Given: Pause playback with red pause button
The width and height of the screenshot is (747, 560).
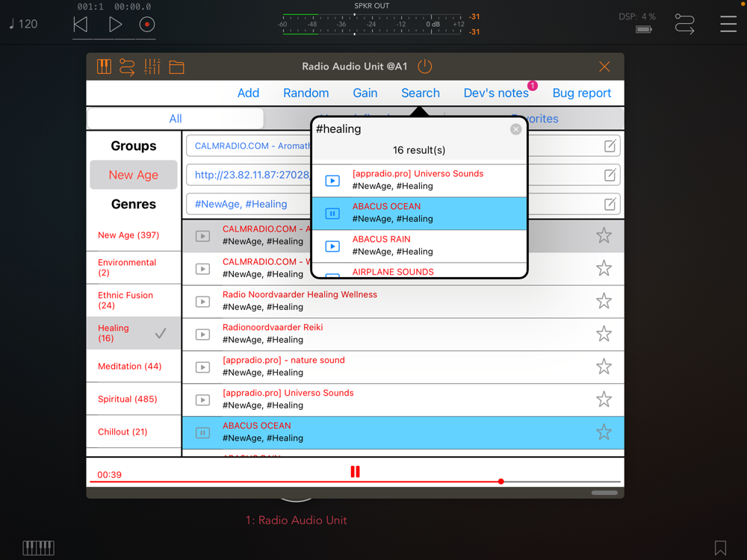Looking at the screenshot, I should point(356,471).
